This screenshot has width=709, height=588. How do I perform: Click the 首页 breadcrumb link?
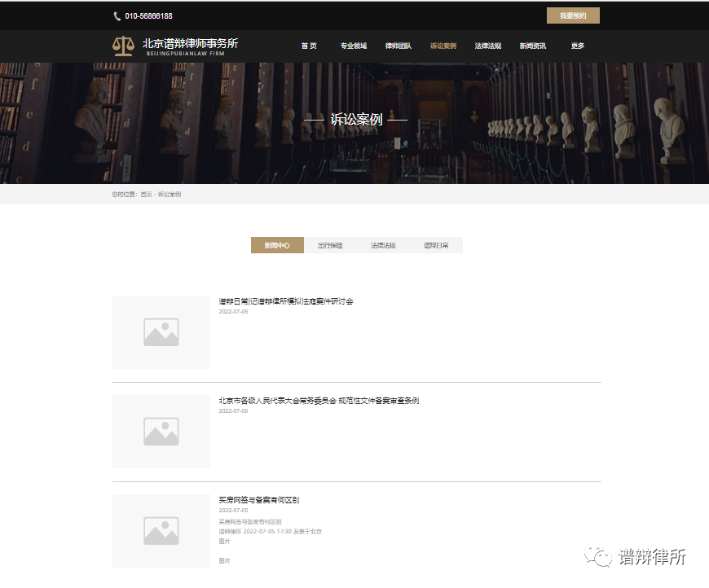146,195
